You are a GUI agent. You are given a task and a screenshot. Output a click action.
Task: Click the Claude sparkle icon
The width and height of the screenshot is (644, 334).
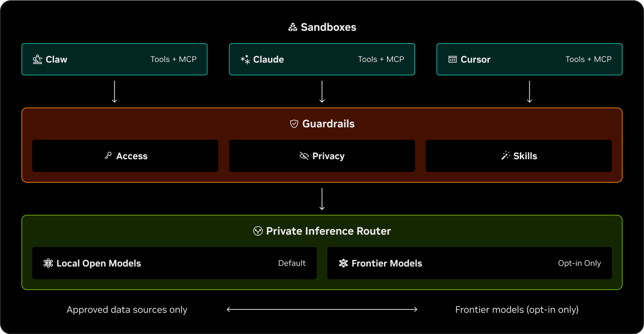(x=245, y=59)
